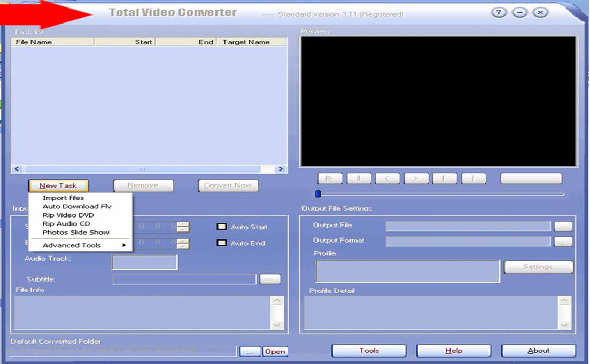Enable the Auto Start checkbox
Screen dimensions: 590x364
[x=222, y=227]
